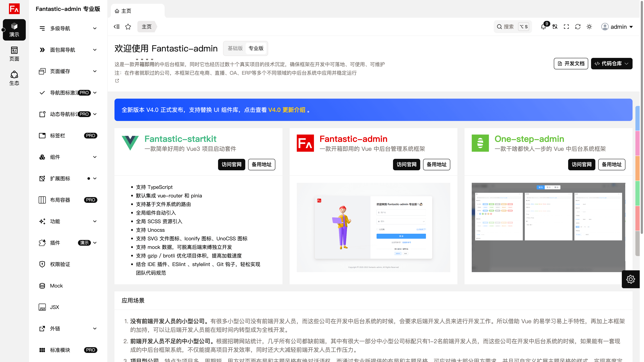Viewport: 644px width, 362px height.
Task: Open the 页面 main navigation section
Action: pos(14,54)
